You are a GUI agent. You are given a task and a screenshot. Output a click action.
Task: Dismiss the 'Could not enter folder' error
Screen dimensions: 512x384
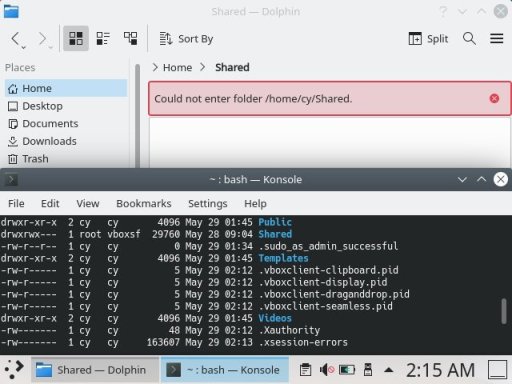(494, 98)
